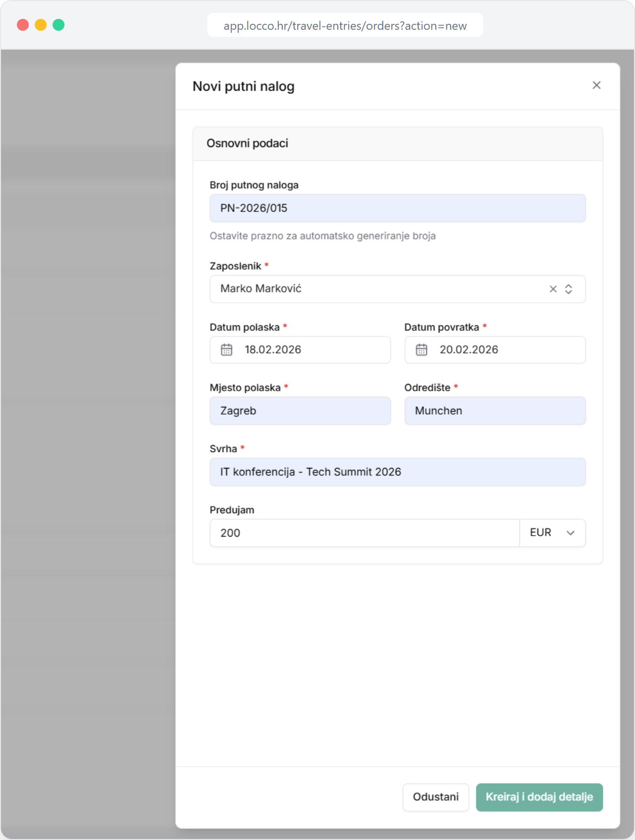Close the Novi putni nalog dialog
Image resolution: width=635 pixels, height=840 pixels.
596,85
